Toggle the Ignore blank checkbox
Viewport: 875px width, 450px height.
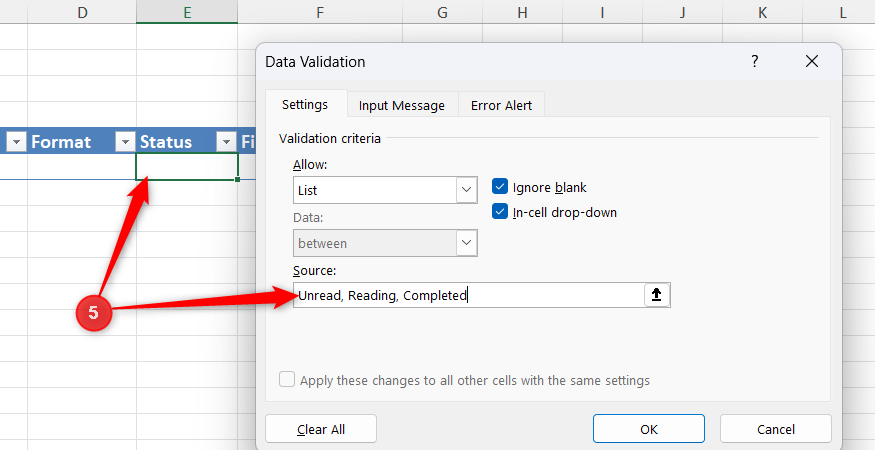500,186
